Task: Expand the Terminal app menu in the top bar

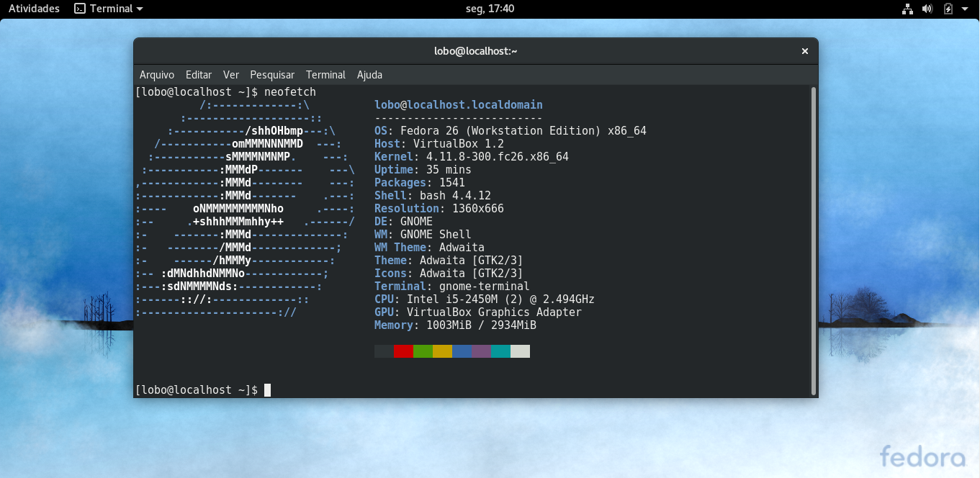Action: click(109, 9)
